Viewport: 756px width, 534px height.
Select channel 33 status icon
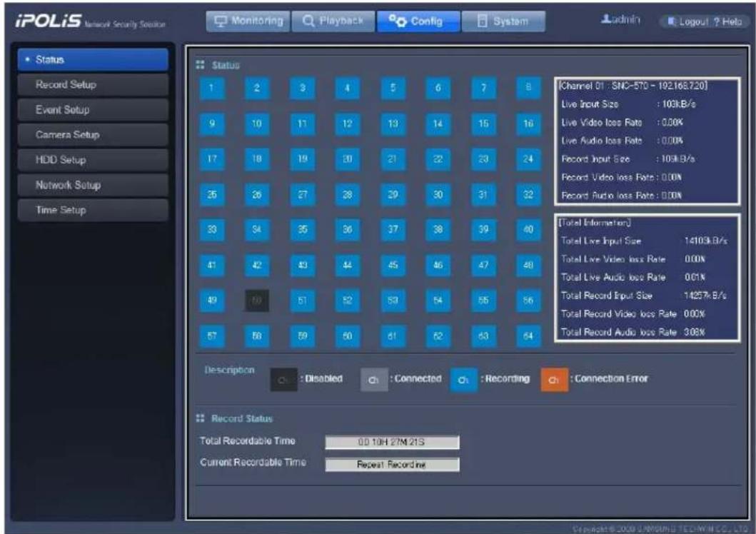211,230
